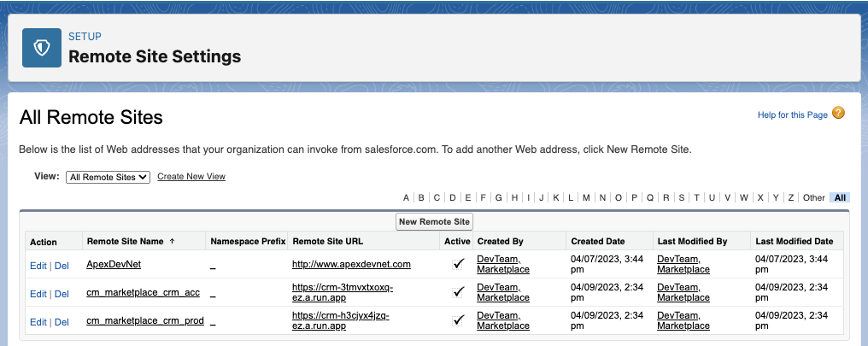This screenshot has height=346, width=868.
Task: Open Last Modified By link for cm_marketplace_crm_prod
Action: pyautogui.click(x=683, y=320)
